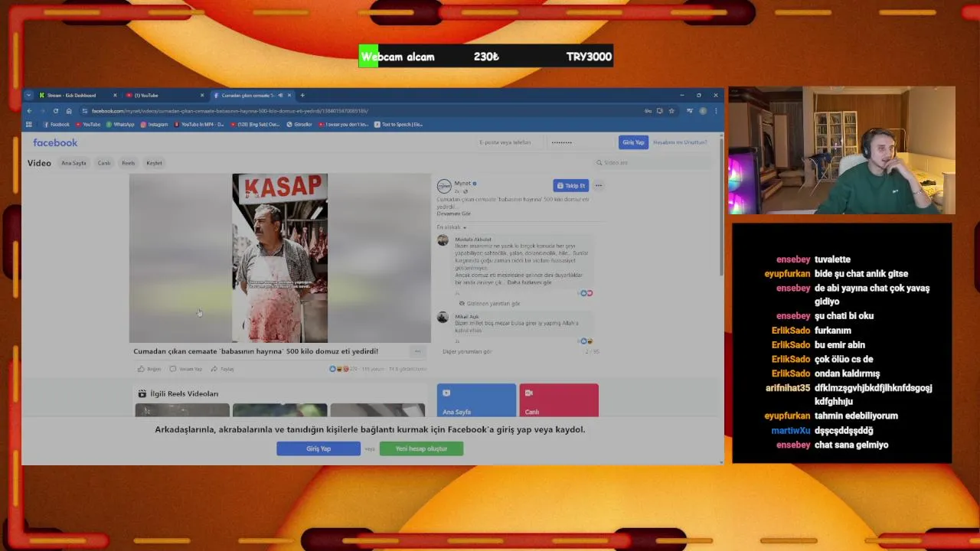Open the Instagram bookmark
This screenshot has width=980, height=551.
(x=154, y=124)
